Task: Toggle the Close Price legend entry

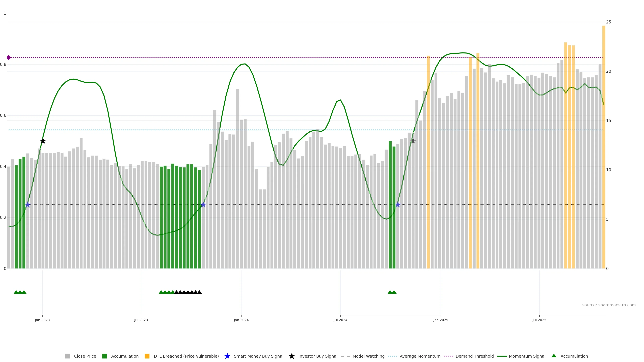Action: [x=85, y=356]
